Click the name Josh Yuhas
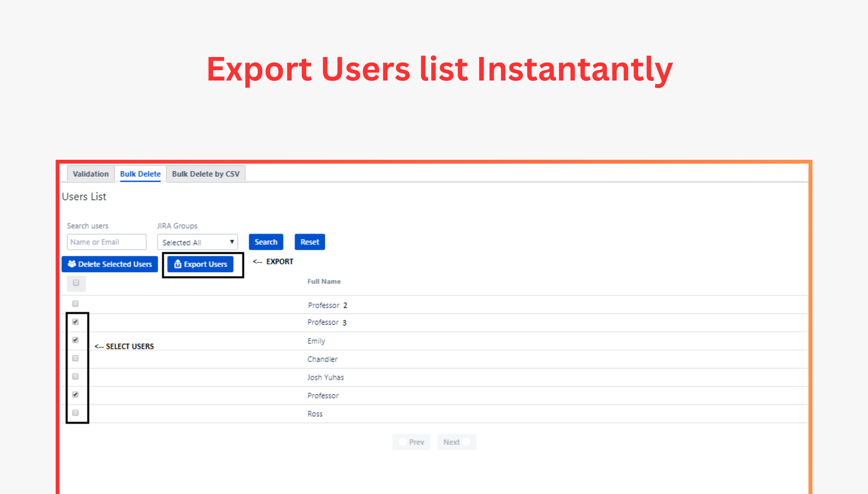The width and height of the screenshot is (868, 494). pyautogui.click(x=325, y=377)
